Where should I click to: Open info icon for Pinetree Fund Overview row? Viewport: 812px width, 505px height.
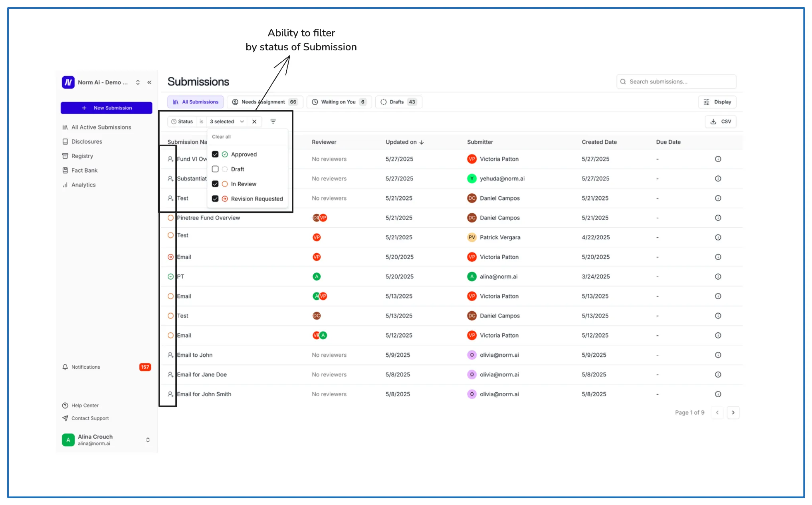click(718, 218)
